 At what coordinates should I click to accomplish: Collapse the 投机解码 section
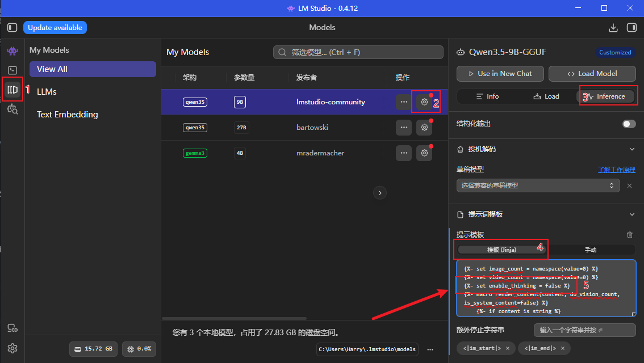[632, 149]
